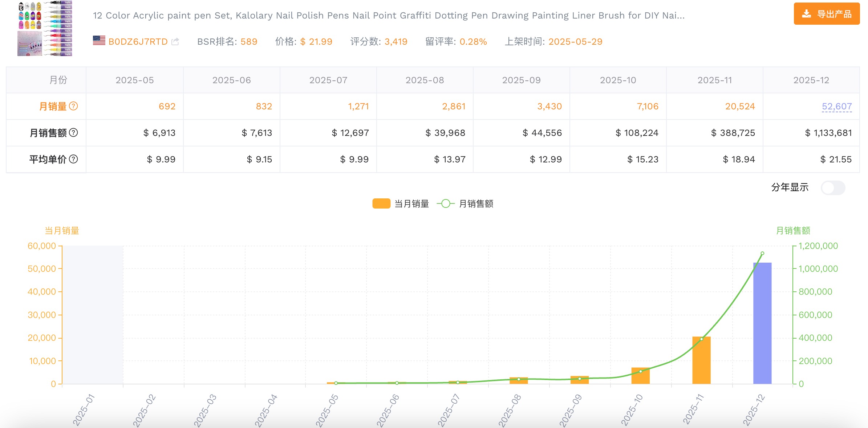Click the US flag icon
868x428 pixels.
pyautogui.click(x=99, y=41)
